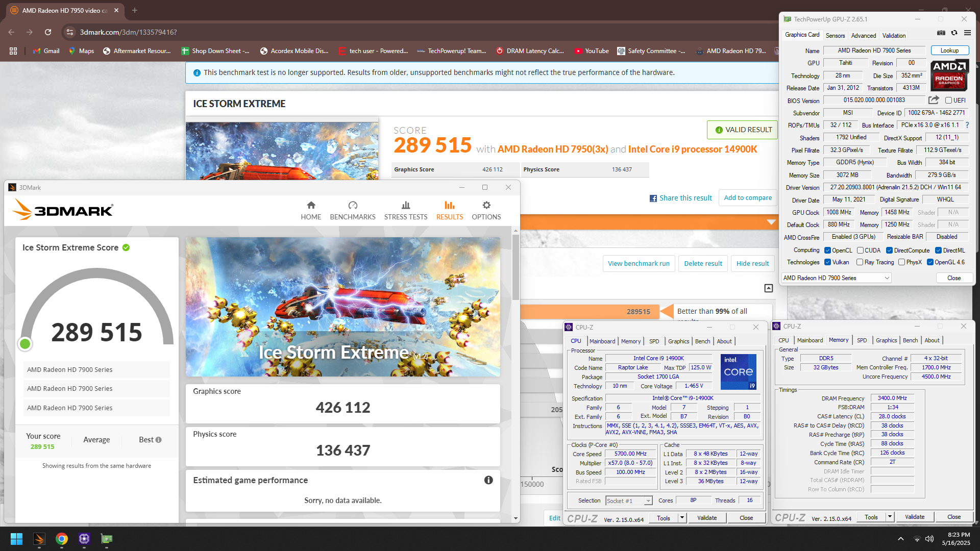Open Bench tab in left CPU-Z
The height and width of the screenshot is (551, 980).
[x=702, y=341]
